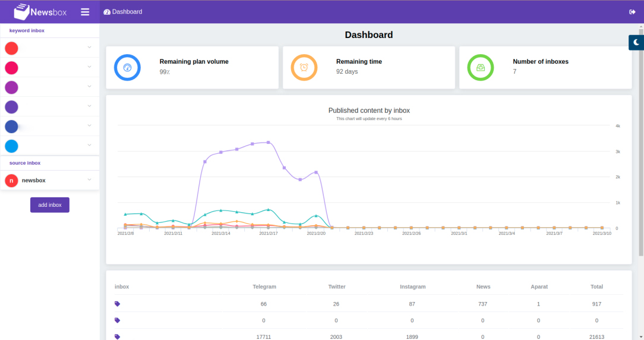
Task: Click the tag icon in the zero totals row
Action: coord(118,320)
